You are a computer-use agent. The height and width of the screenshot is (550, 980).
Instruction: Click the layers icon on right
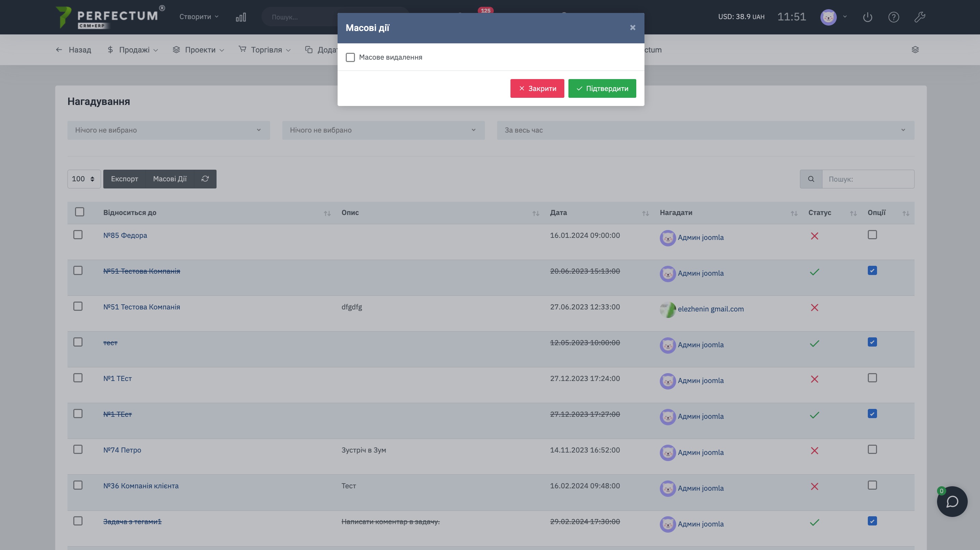(x=915, y=50)
